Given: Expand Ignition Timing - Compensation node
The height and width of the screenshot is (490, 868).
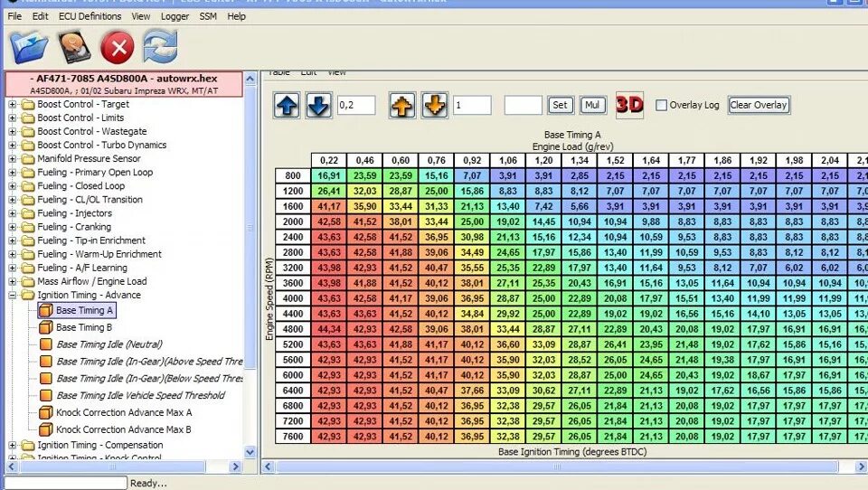Looking at the screenshot, I should coord(12,445).
